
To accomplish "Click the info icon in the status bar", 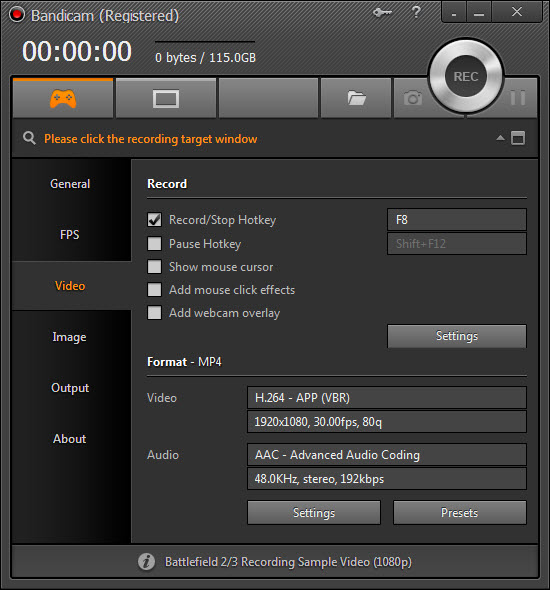I will pyautogui.click(x=146, y=561).
